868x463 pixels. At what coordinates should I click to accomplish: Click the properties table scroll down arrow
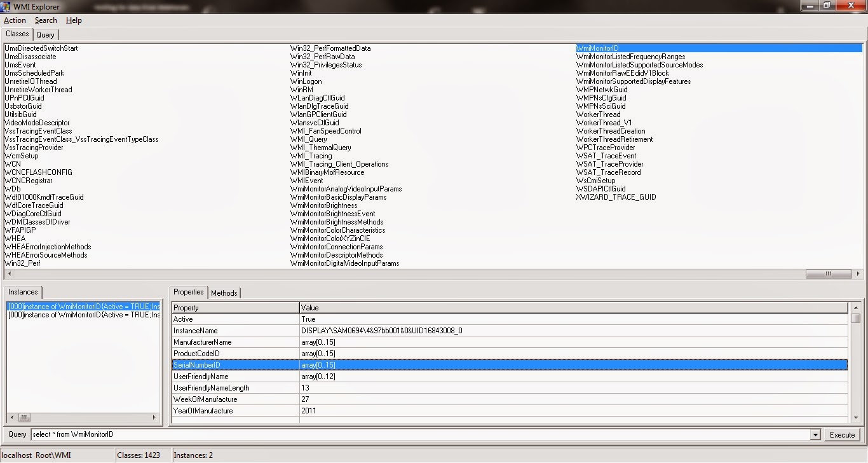click(x=855, y=418)
